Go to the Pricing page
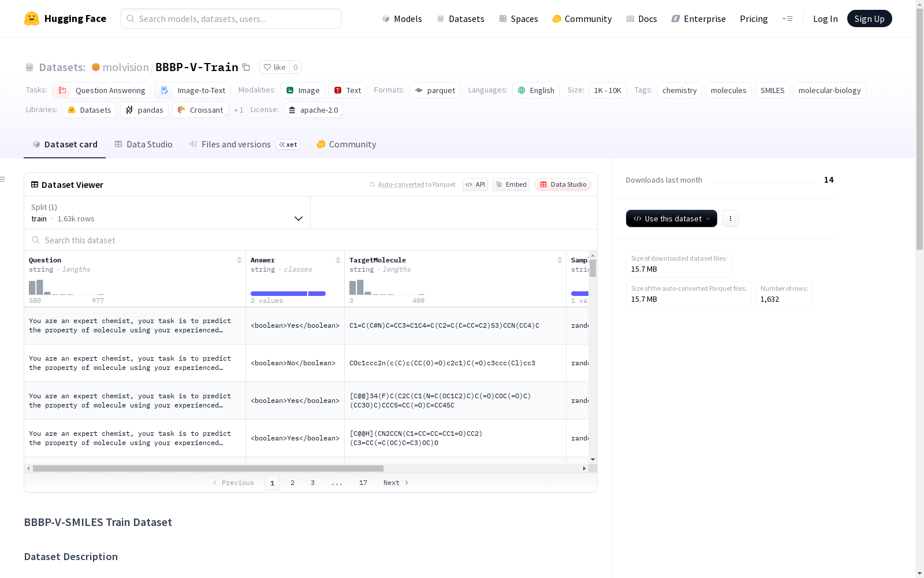 (x=754, y=18)
